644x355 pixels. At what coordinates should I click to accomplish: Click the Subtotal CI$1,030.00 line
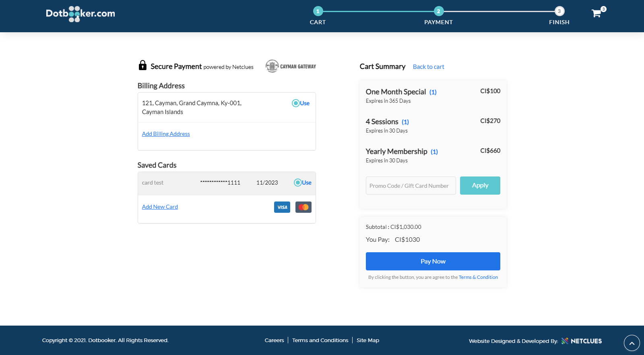tap(394, 227)
